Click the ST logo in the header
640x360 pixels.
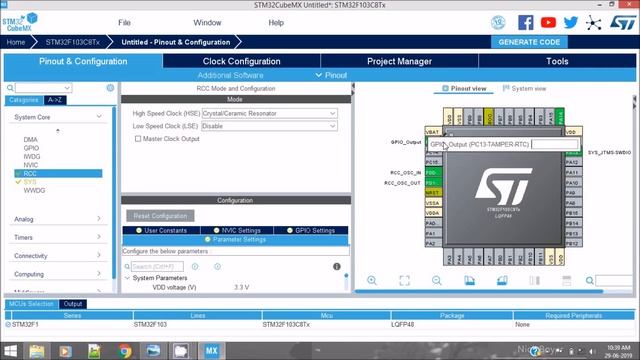coord(623,22)
